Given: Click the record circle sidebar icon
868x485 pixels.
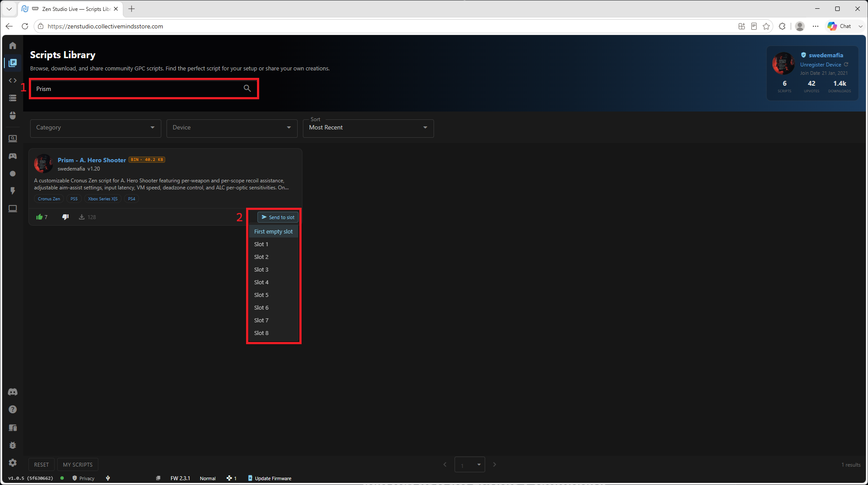Looking at the screenshot, I should tap(13, 174).
